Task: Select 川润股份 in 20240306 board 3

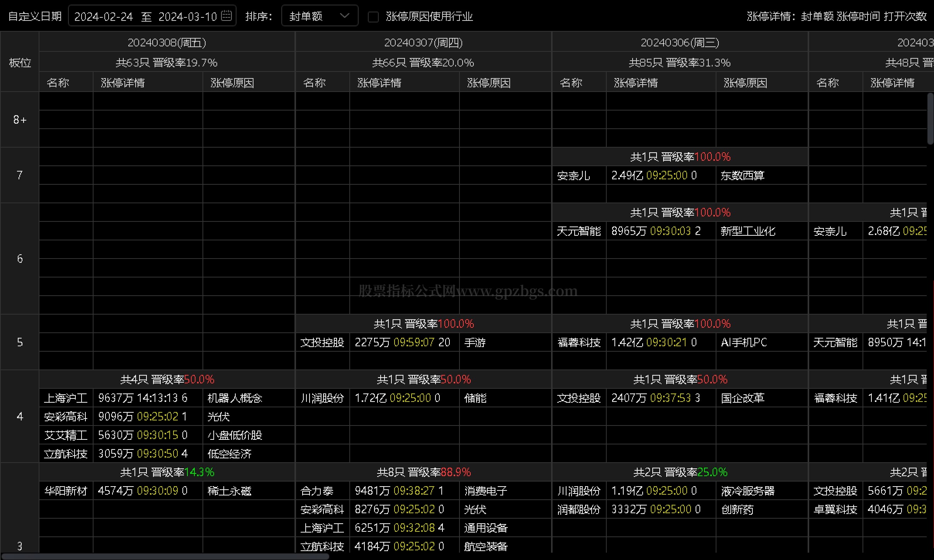Action: tap(579, 491)
